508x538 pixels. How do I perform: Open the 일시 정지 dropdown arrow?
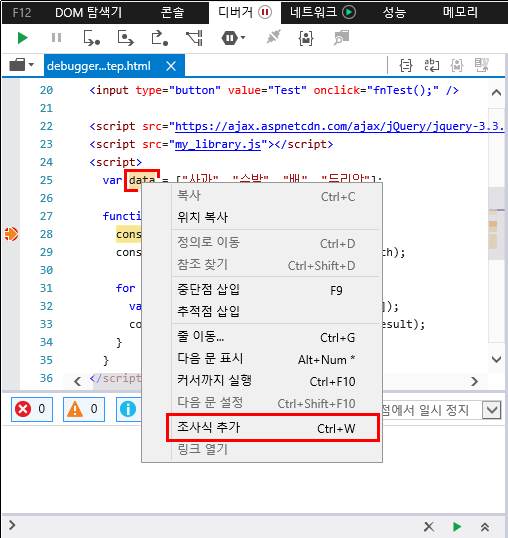(492, 410)
